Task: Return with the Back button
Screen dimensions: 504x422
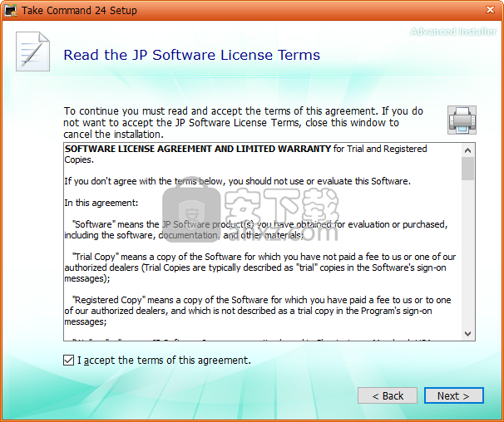Action: (388, 395)
